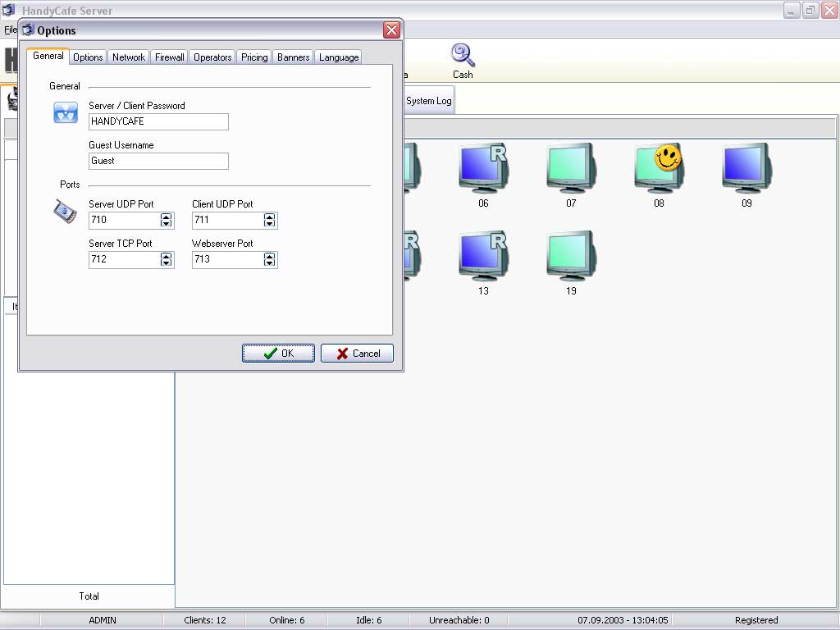Click the Cancel button in Options

[x=357, y=353]
